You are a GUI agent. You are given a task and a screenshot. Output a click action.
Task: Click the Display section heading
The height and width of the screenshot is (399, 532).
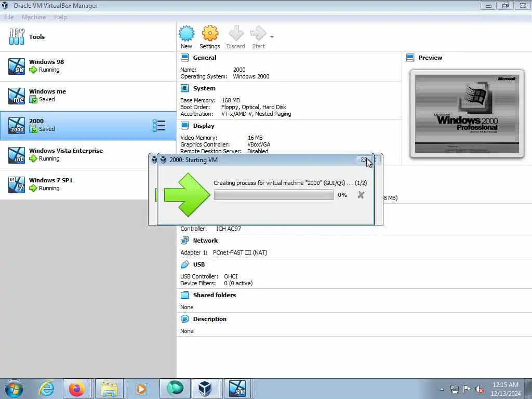click(x=204, y=126)
